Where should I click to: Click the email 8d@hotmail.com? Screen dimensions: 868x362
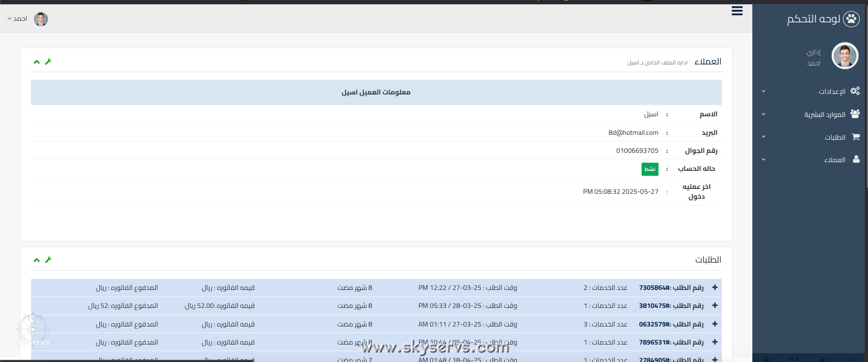(x=633, y=133)
